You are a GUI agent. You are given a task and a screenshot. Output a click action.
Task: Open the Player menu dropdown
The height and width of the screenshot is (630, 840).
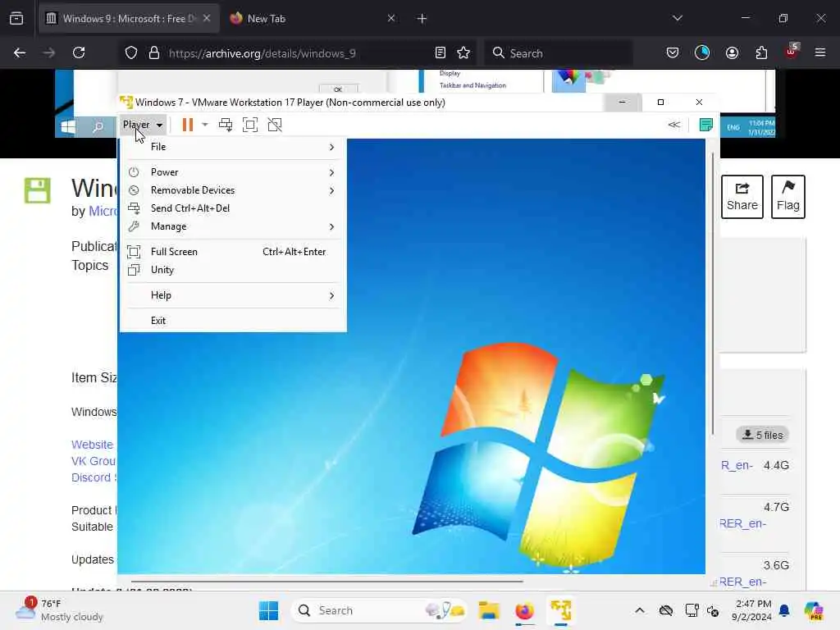pos(143,125)
